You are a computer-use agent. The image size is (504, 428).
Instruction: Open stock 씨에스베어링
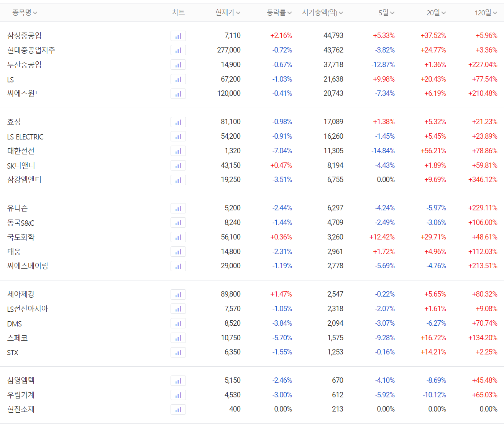pos(28,266)
